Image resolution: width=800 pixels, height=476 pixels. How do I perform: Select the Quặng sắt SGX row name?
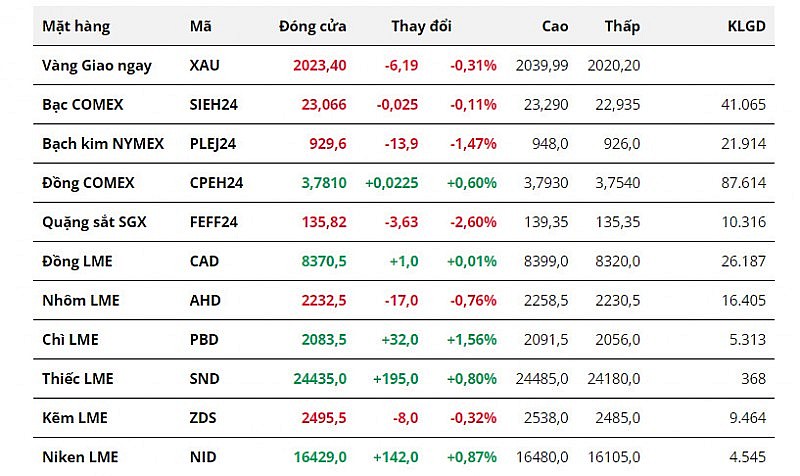94,222
